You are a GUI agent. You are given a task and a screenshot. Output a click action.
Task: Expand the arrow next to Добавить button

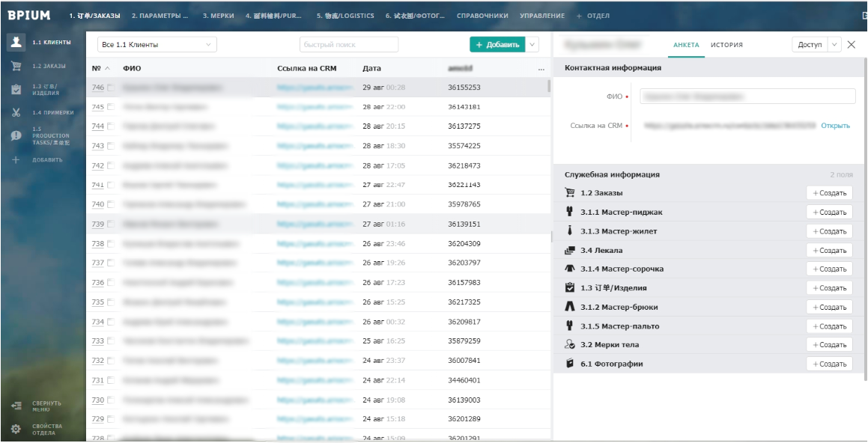[532, 45]
